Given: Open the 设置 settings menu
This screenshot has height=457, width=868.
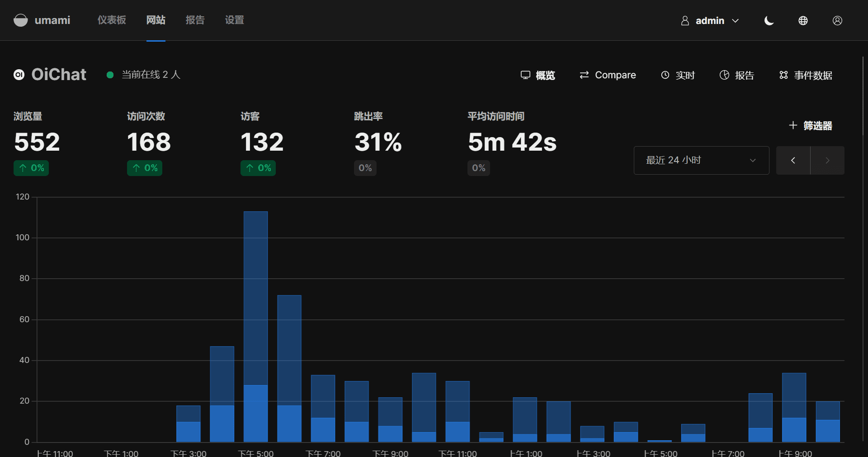Looking at the screenshot, I should (x=234, y=20).
